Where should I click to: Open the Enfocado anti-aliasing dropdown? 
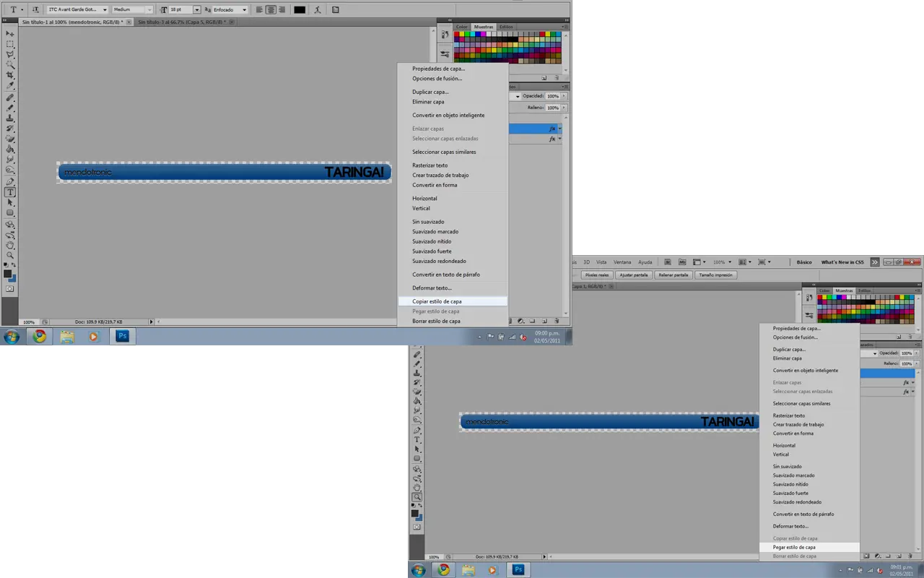[x=244, y=10]
